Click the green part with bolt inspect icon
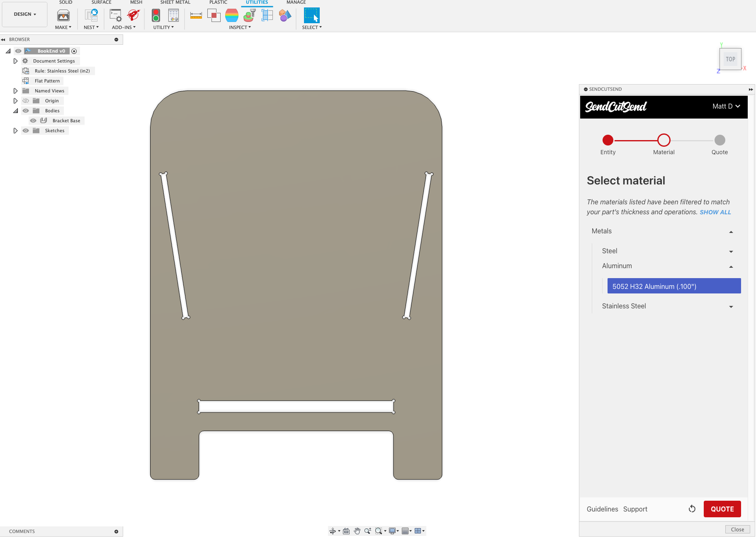The height and width of the screenshot is (538, 756). pos(250,16)
